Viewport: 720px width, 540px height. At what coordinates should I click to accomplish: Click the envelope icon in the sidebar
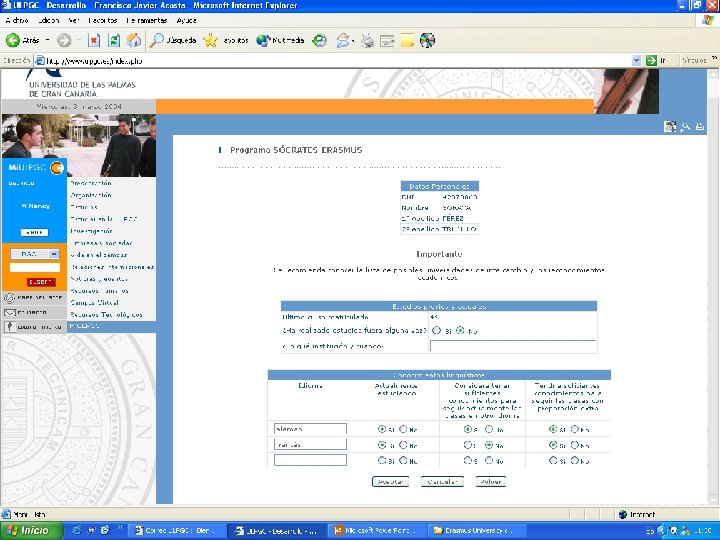tap(10, 312)
